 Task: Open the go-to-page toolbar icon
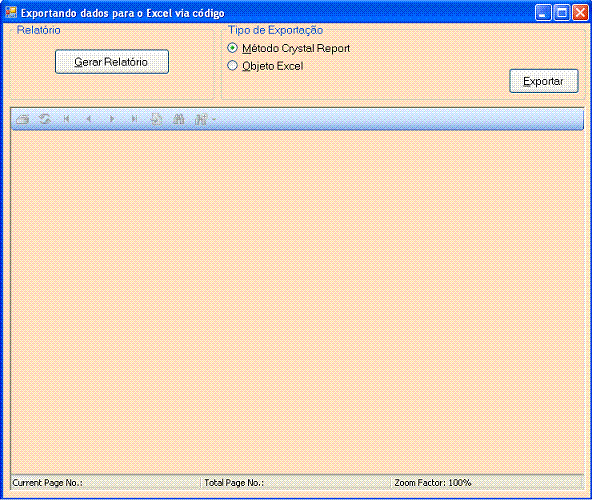(x=156, y=119)
